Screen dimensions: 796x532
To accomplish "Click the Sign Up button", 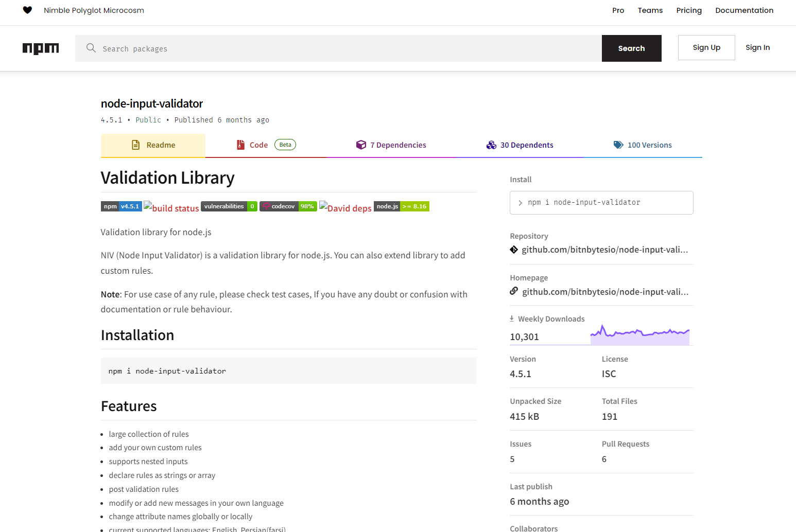I will [706, 47].
